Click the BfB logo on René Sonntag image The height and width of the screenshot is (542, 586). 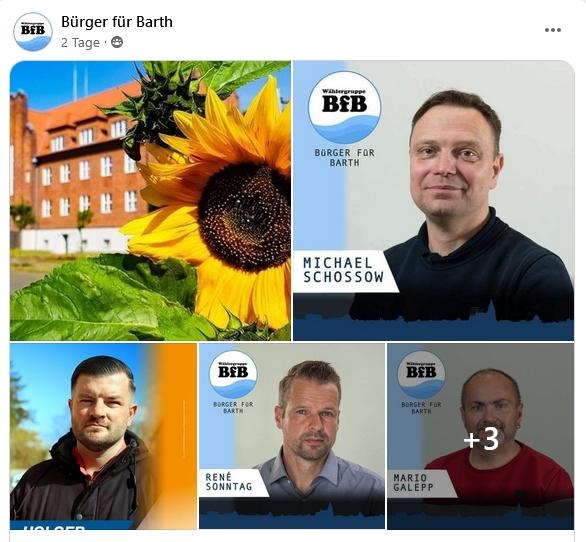(x=233, y=374)
